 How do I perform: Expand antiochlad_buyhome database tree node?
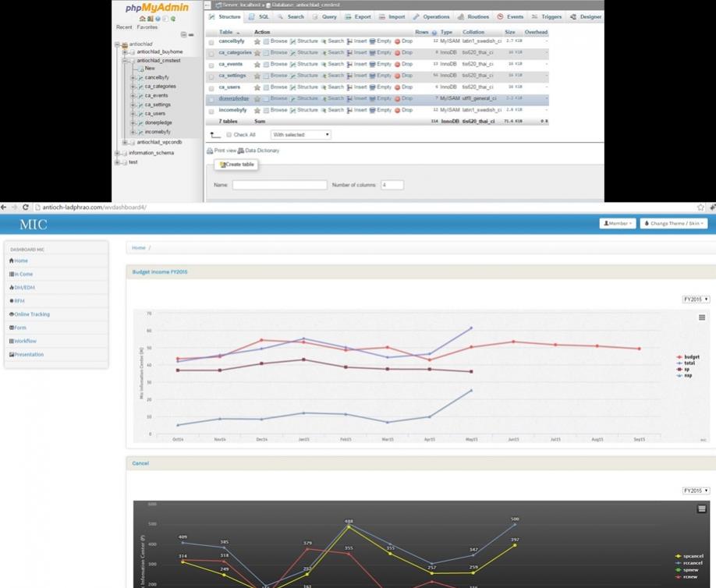point(125,52)
